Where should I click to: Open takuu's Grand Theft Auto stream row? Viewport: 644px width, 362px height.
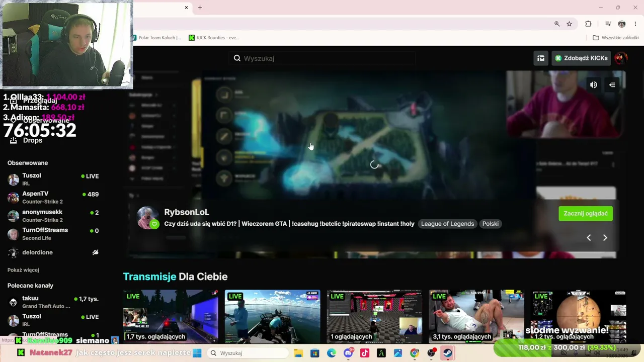[53, 302]
